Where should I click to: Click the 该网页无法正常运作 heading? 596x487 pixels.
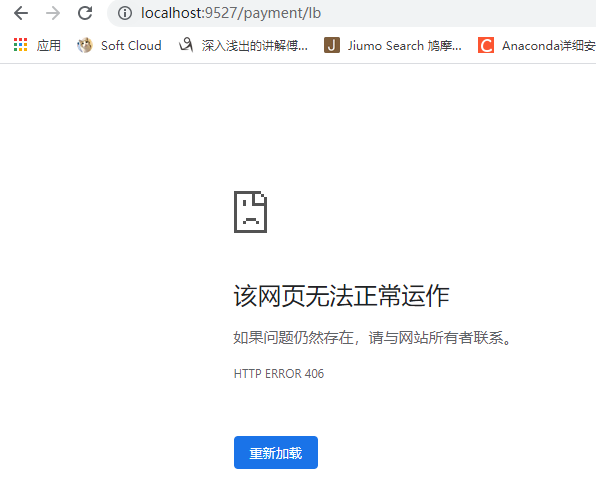pyautogui.click(x=341, y=296)
